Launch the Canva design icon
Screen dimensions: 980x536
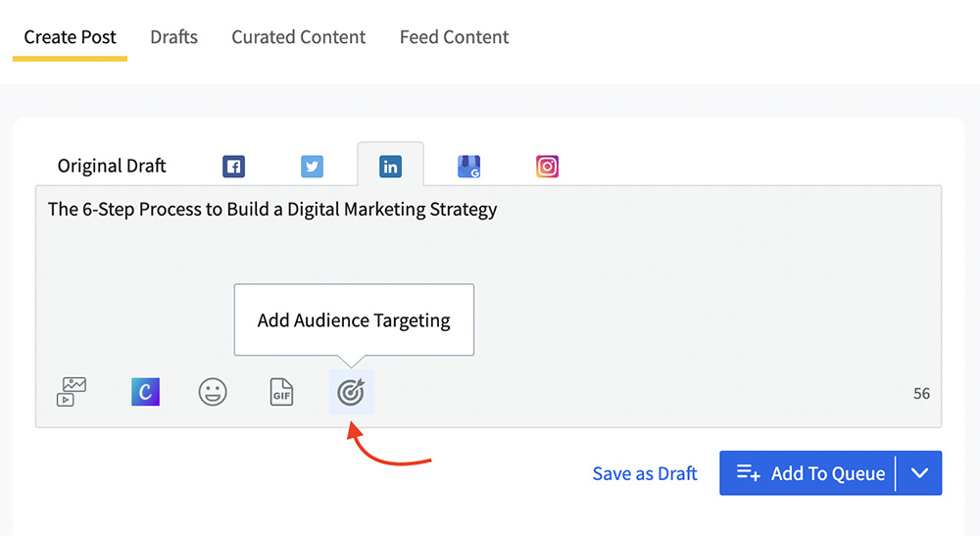click(x=145, y=392)
